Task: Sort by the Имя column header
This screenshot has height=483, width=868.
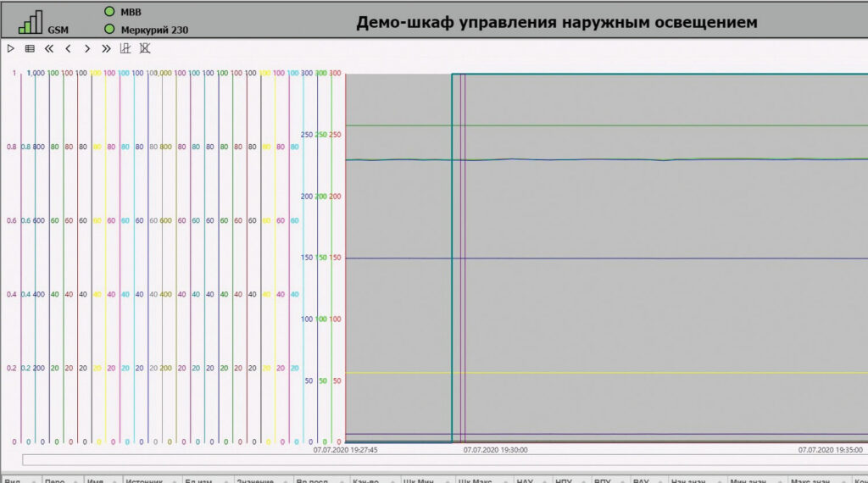Action: (97, 479)
